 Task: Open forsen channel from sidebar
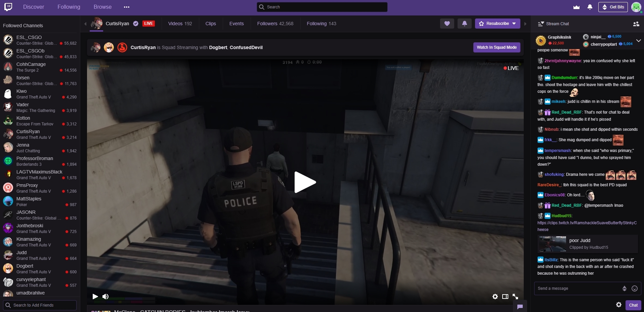tap(40, 80)
